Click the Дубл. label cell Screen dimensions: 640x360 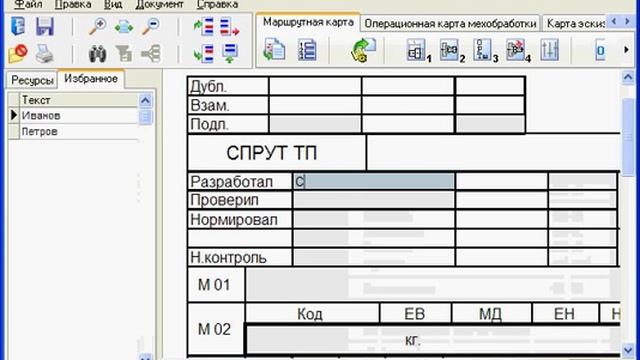pyautogui.click(x=228, y=87)
